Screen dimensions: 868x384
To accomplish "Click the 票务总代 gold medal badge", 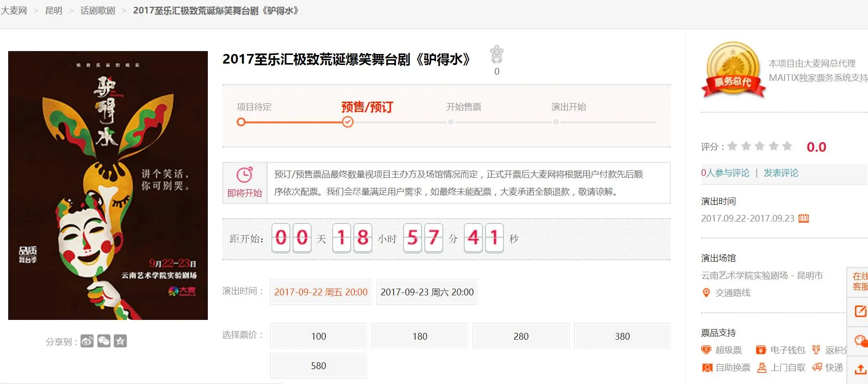I will point(733,70).
